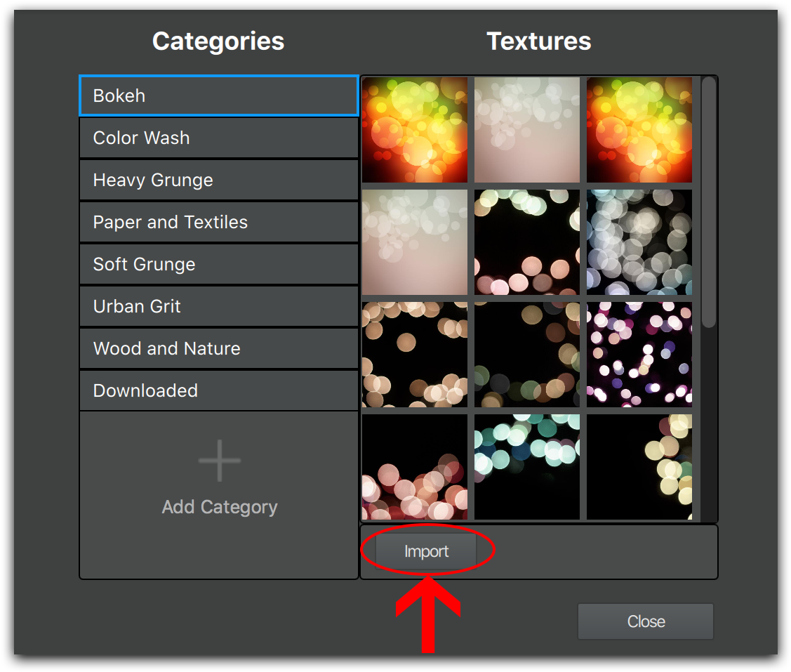The width and height of the screenshot is (791, 672).
Task: Switch to Urban Grit category
Action: click(x=218, y=306)
